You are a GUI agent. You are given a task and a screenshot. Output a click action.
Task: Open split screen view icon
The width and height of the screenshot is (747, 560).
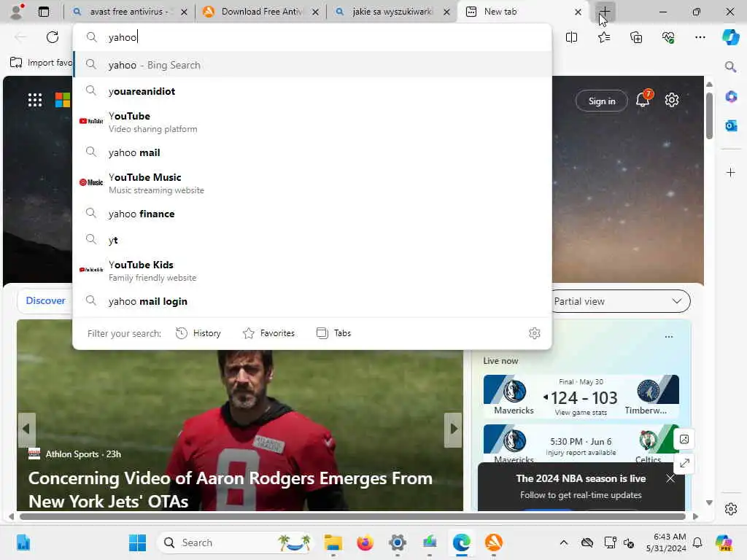pos(571,37)
